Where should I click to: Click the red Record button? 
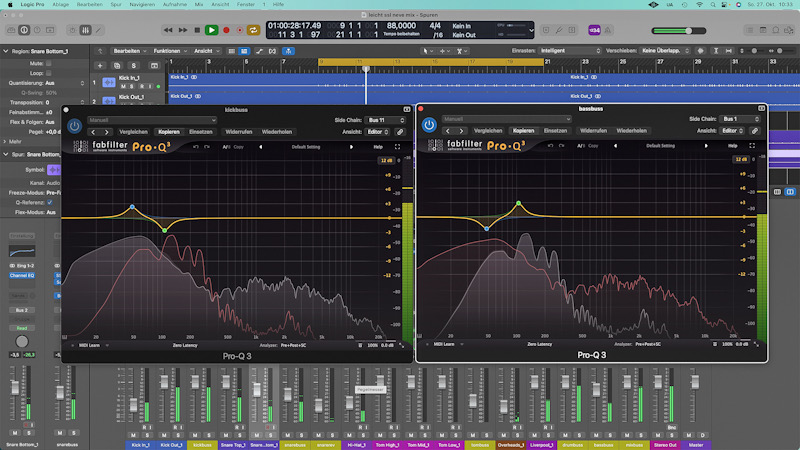[x=226, y=30]
